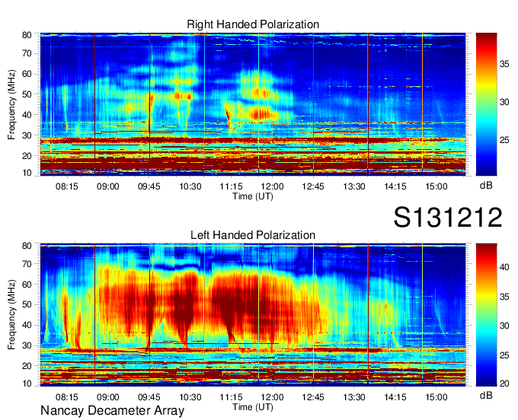Click 12:00 tick on right-handed plot time axis

click(x=272, y=186)
